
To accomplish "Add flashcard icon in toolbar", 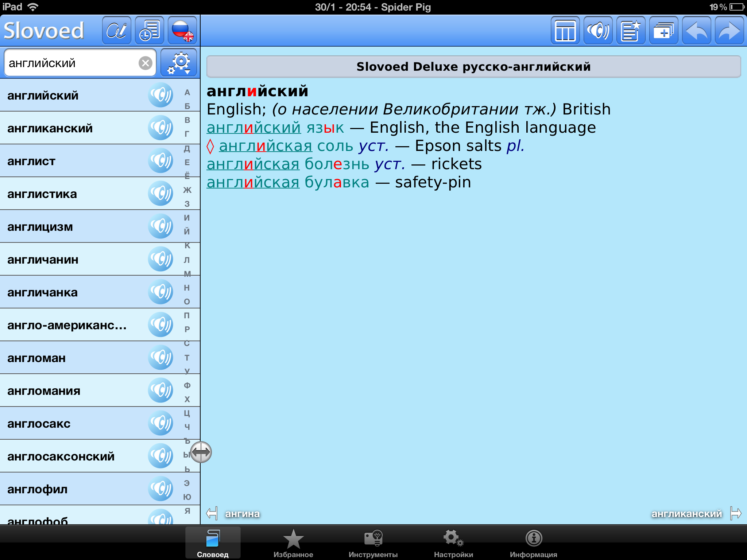I will (664, 31).
